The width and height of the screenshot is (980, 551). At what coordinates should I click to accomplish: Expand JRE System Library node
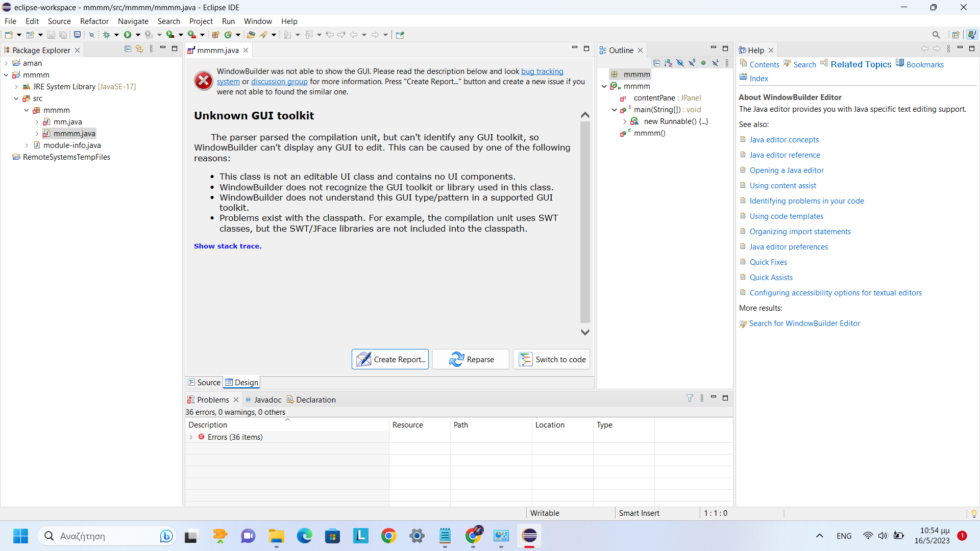pos(16,87)
